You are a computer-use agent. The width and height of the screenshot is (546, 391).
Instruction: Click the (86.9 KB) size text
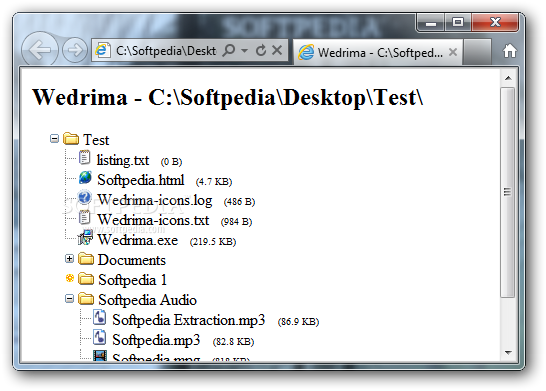point(298,321)
